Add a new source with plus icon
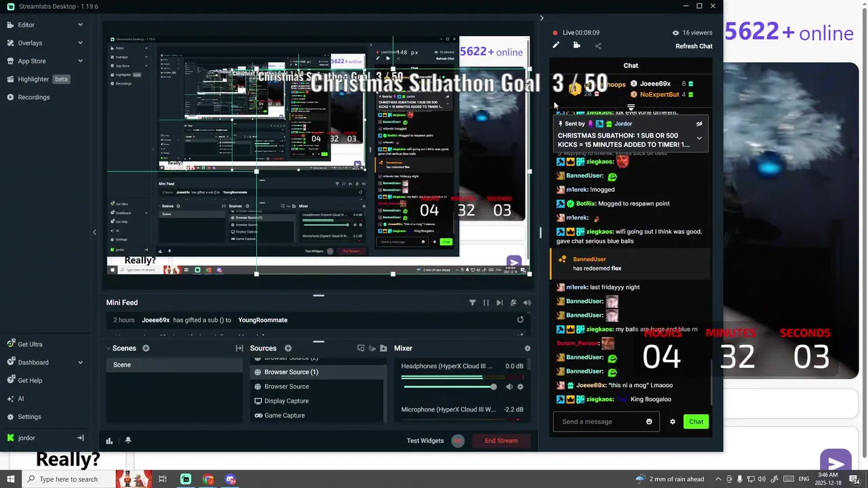The height and width of the screenshot is (488, 868). click(288, 348)
